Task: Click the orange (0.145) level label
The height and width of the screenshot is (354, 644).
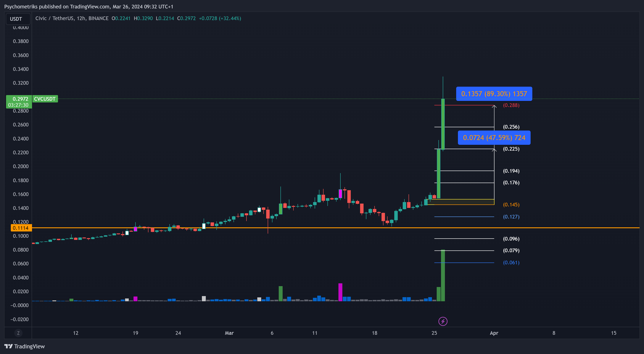Action: (x=511, y=204)
